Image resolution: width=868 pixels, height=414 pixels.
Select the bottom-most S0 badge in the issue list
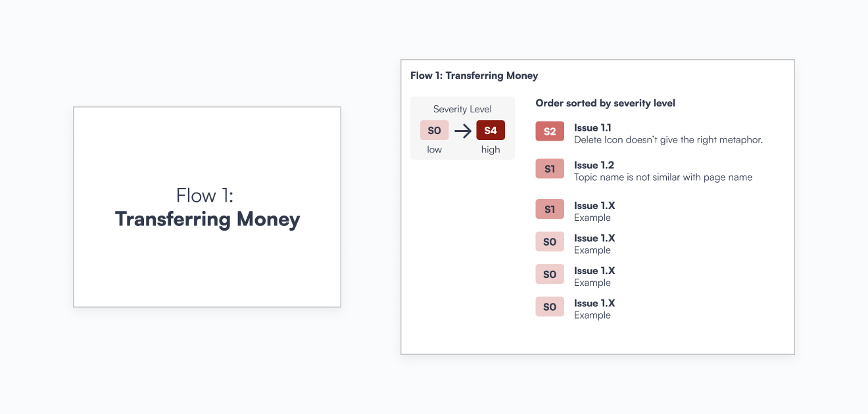coord(550,307)
